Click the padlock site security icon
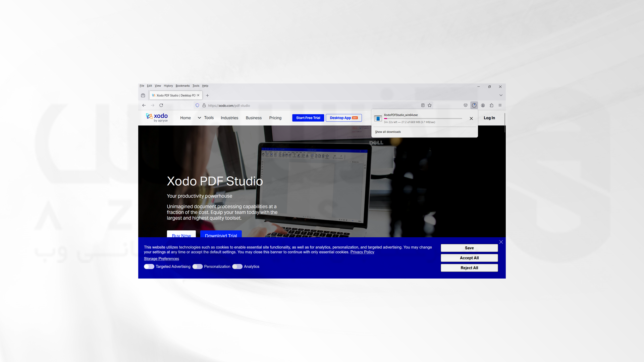 204,105
